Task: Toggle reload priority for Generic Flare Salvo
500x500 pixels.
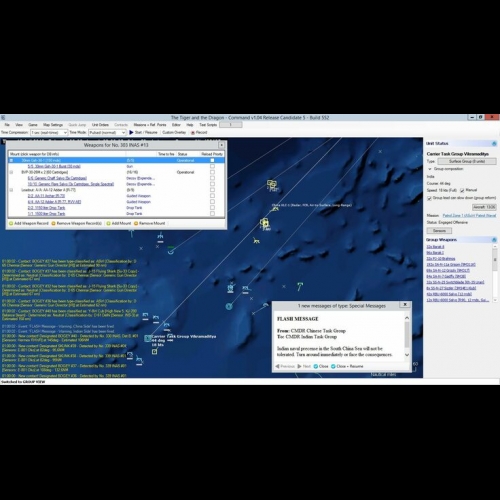Action: (212, 184)
